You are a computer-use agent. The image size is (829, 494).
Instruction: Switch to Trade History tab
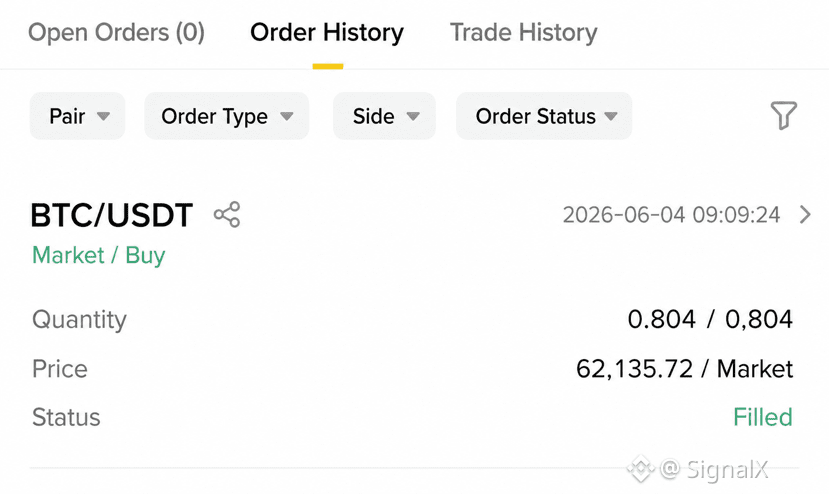click(x=523, y=33)
